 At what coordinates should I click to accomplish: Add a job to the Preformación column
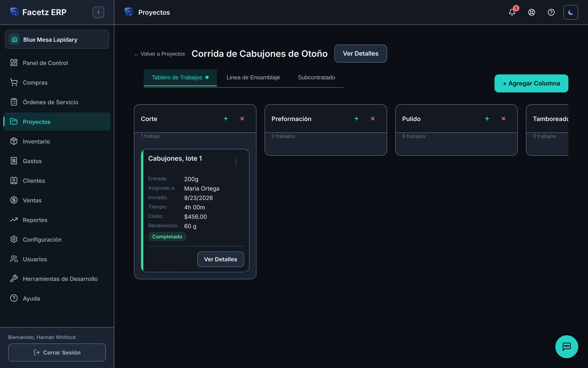coord(356,119)
